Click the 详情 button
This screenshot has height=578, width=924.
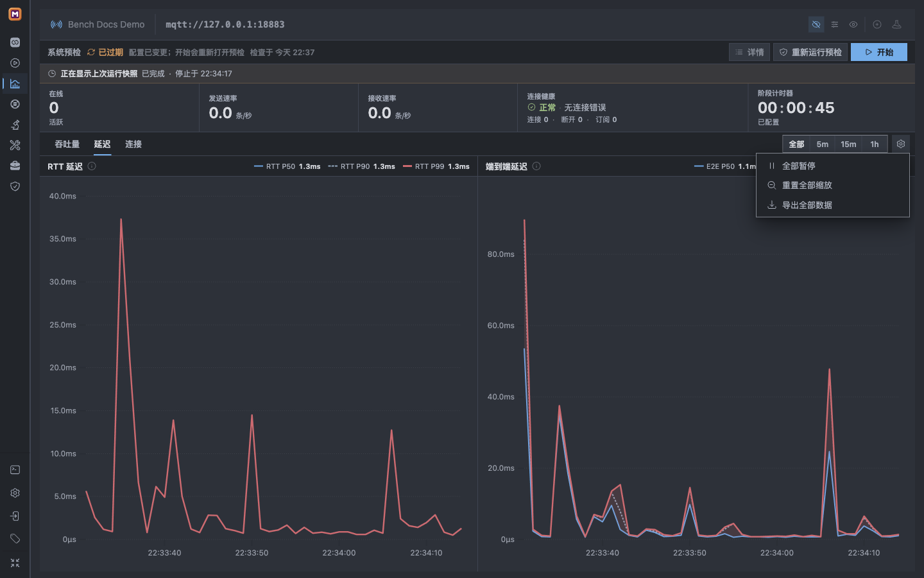[x=749, y=52]
